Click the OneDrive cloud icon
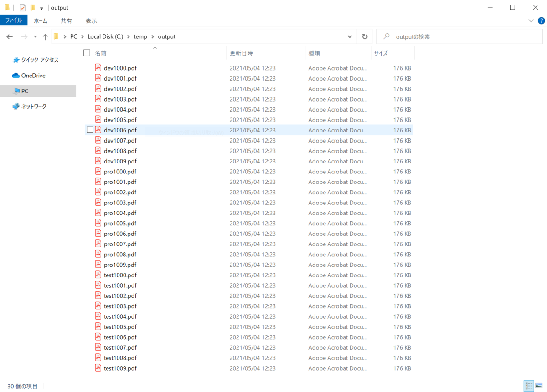547x392 pixels. coord(16,76)
